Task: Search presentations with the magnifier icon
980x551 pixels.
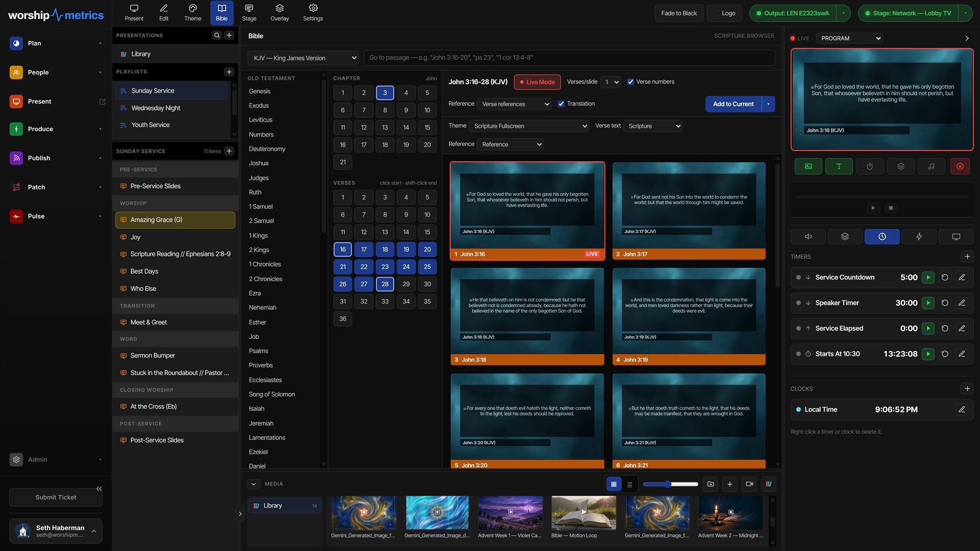Action: click(217, 35)
